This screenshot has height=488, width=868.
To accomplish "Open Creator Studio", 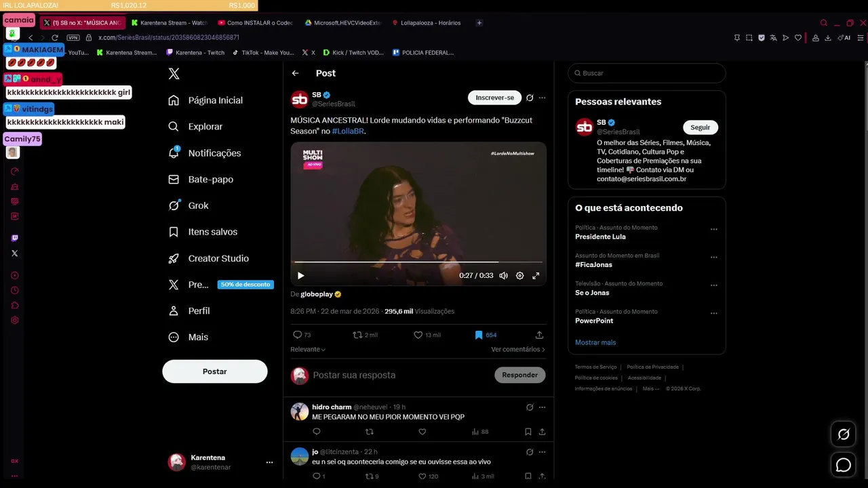I will click(208, 258).
